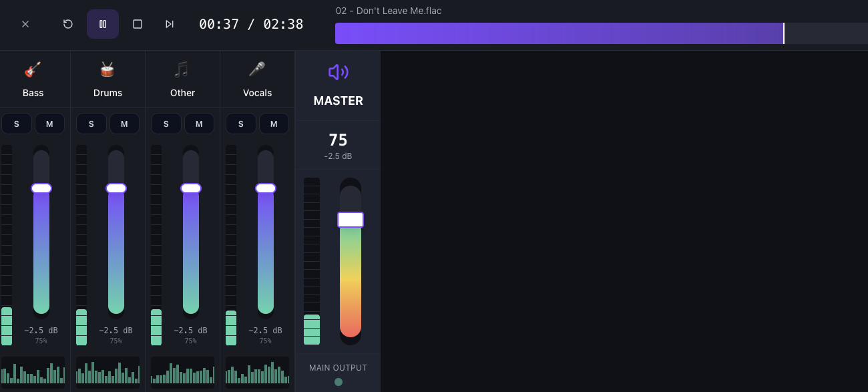Close the mixer with the X icon
This screenshot has width=868, height=392.
(25, 24)
